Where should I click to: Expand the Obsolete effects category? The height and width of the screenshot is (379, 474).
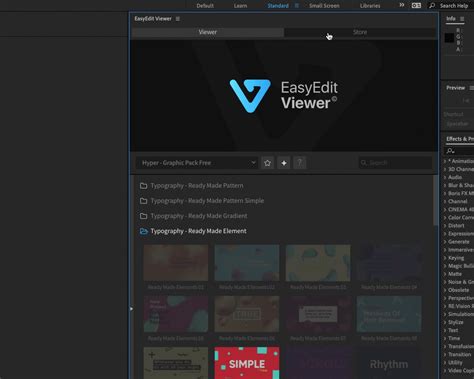click(x=445, y=290)
